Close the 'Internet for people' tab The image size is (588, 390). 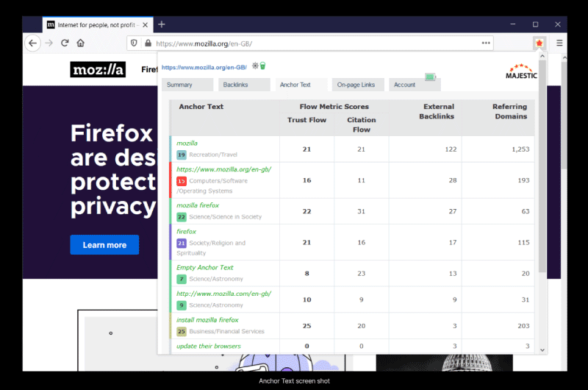click(x=145, y=25)
